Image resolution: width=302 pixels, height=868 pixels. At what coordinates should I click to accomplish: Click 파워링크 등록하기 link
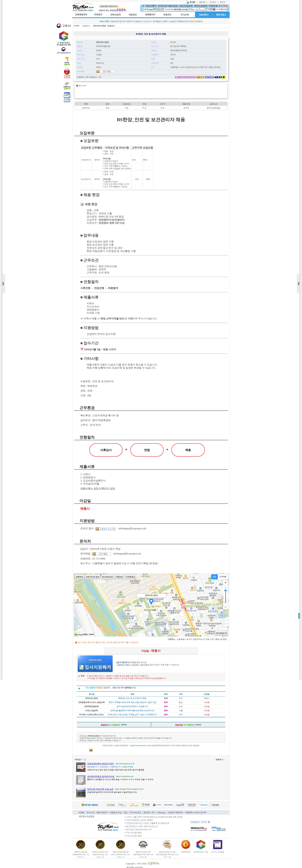point(220,759)
